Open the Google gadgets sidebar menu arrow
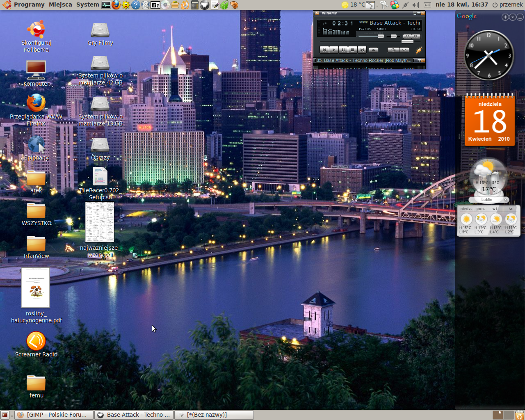 click(512, 17)
